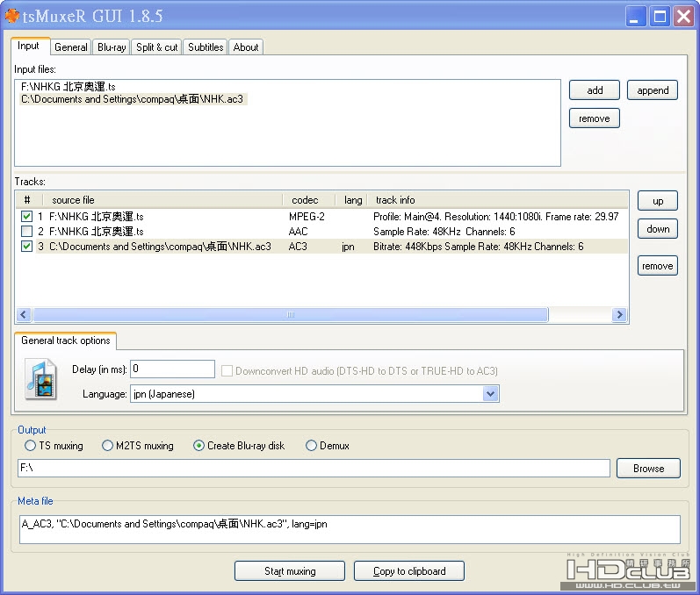Click the Delay (in ms) input field

(172, 369)
